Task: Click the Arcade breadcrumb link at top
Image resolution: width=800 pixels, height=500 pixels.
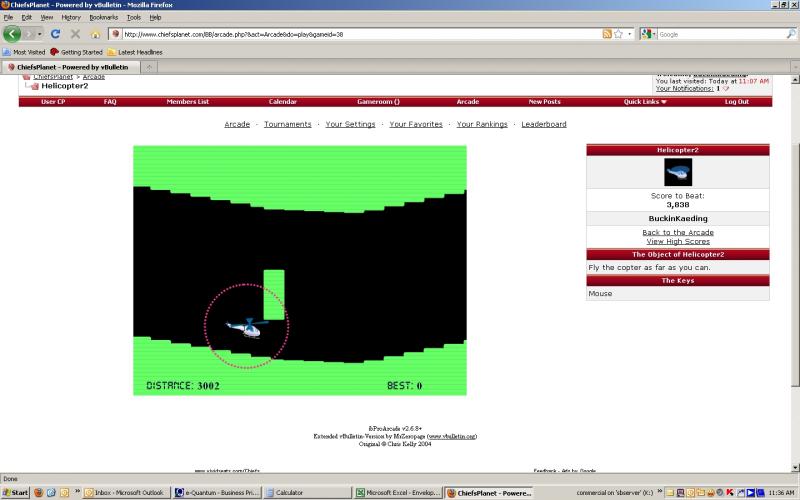Action: pyautogui.click(x=94, y=77)
